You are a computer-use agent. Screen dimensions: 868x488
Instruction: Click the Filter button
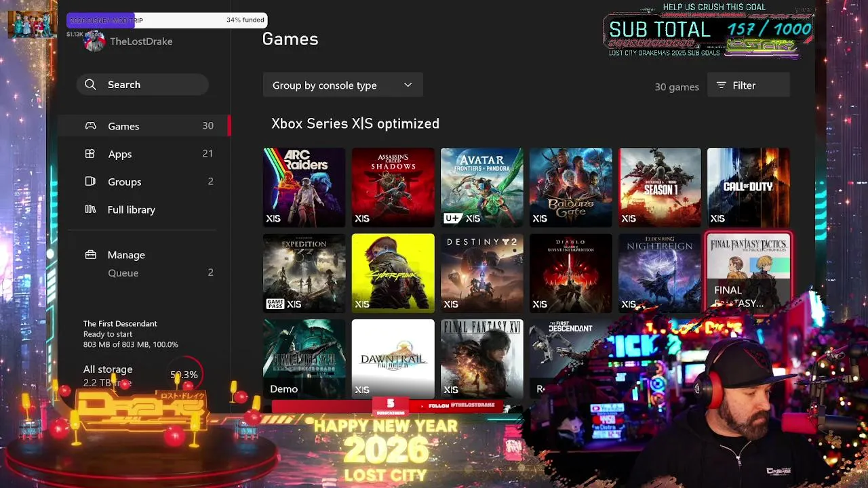(x=748, y=85)
